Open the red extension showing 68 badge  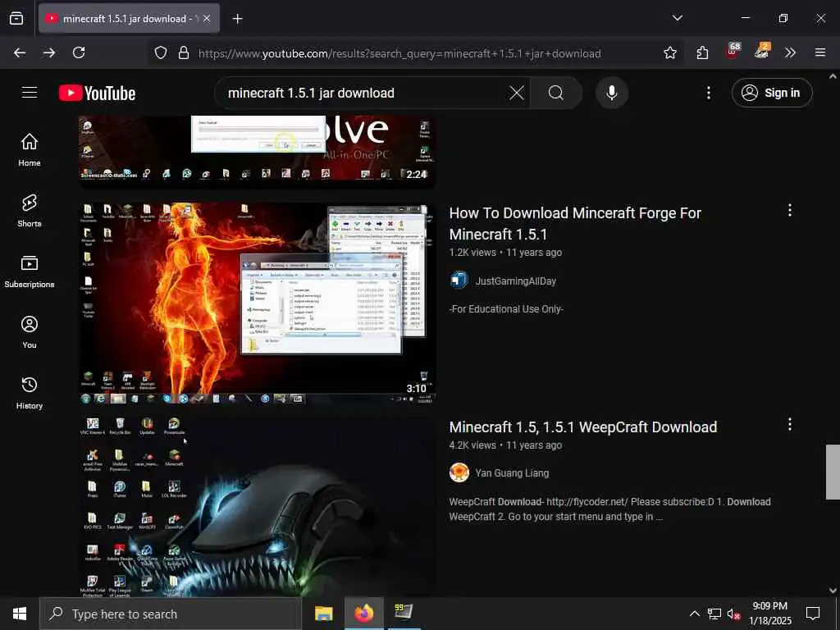[x=733, y=52]
